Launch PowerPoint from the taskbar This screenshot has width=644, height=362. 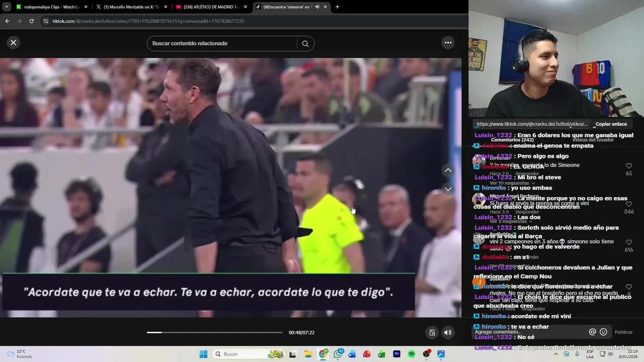(367, 354)
